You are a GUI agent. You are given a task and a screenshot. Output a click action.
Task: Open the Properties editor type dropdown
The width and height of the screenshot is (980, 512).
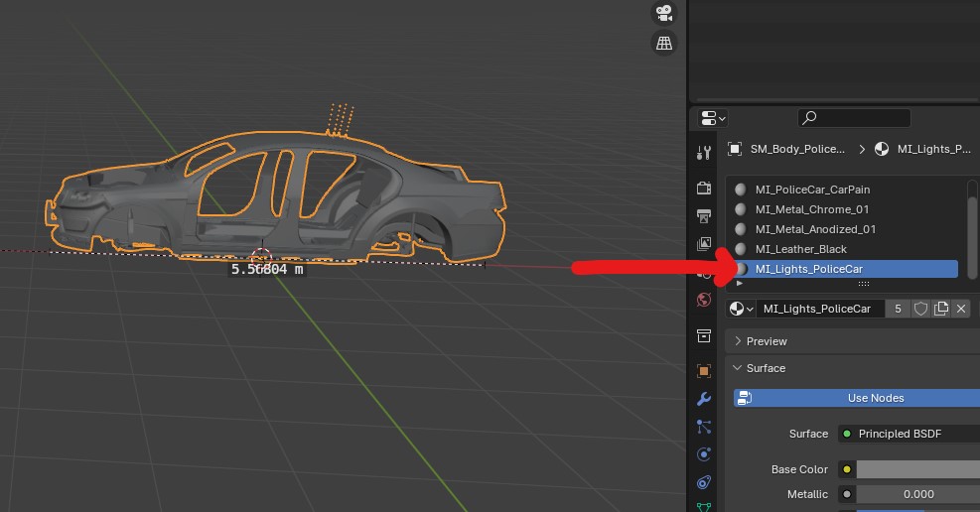(713, 118)
